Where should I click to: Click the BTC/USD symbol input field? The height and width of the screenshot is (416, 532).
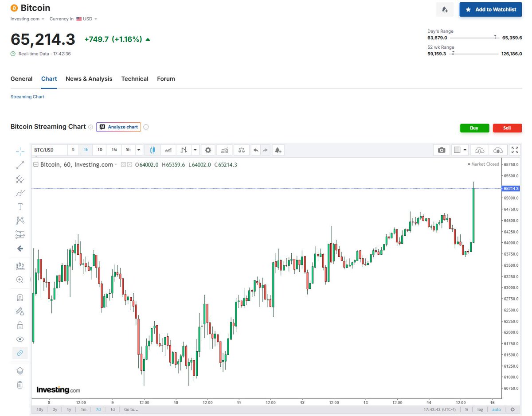coord(49,150)
